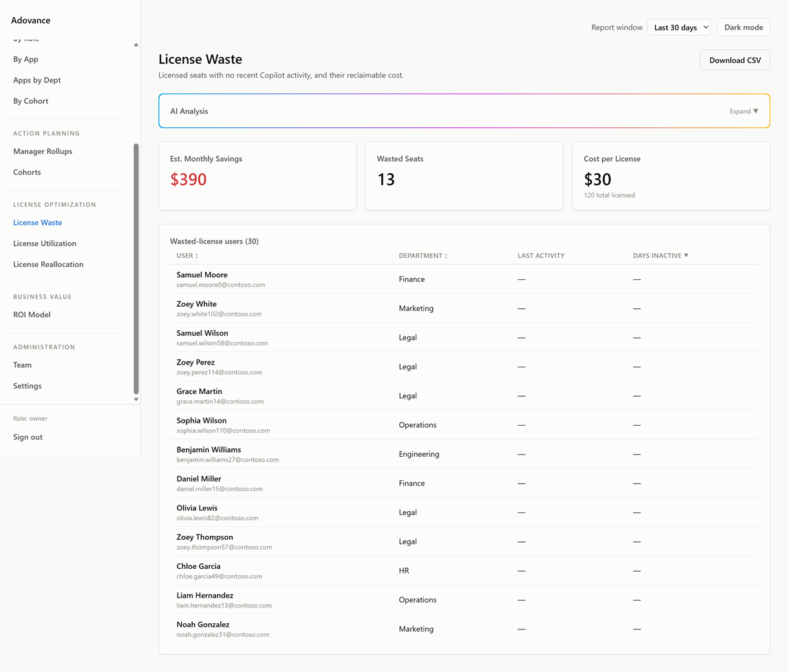The width and height of the screenshot is (788, 672).
Task: Click Sophia Wilson user name
Action: tap(202, 420)
